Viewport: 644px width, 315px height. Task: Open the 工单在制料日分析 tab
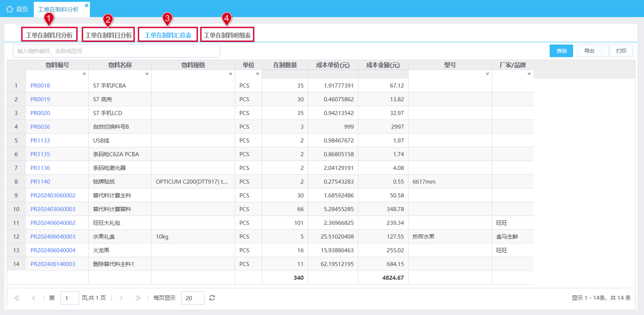click(108, 35)
